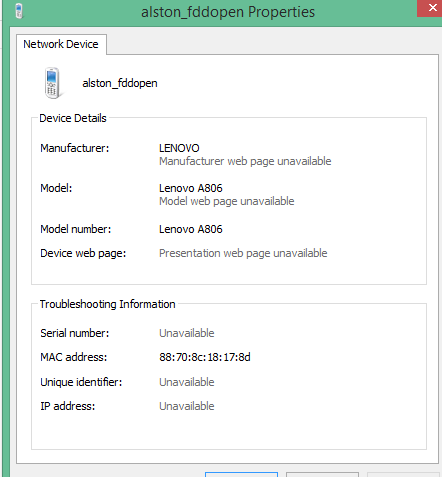Click the MAC address value 88:70:8c:18:17:8d
This screenshot has width=442, height=477.
tap(205, 357)
